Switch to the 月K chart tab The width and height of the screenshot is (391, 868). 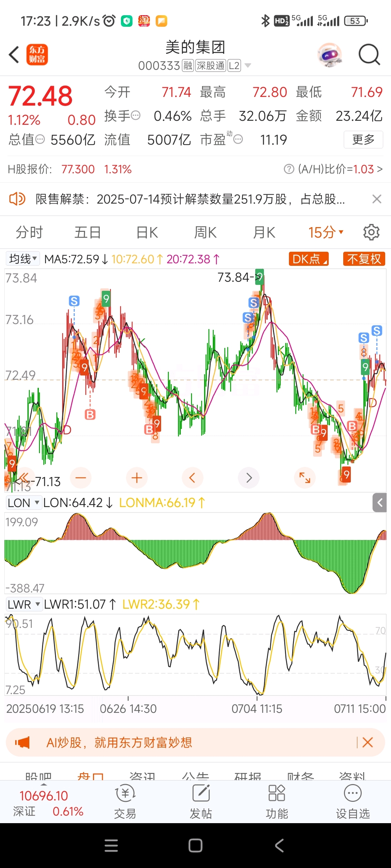coord(264,232)
